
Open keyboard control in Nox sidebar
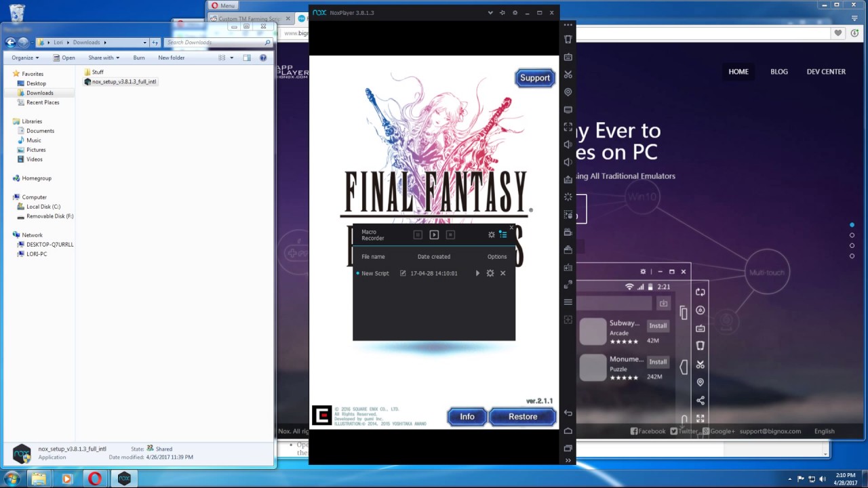coord(568,57)
